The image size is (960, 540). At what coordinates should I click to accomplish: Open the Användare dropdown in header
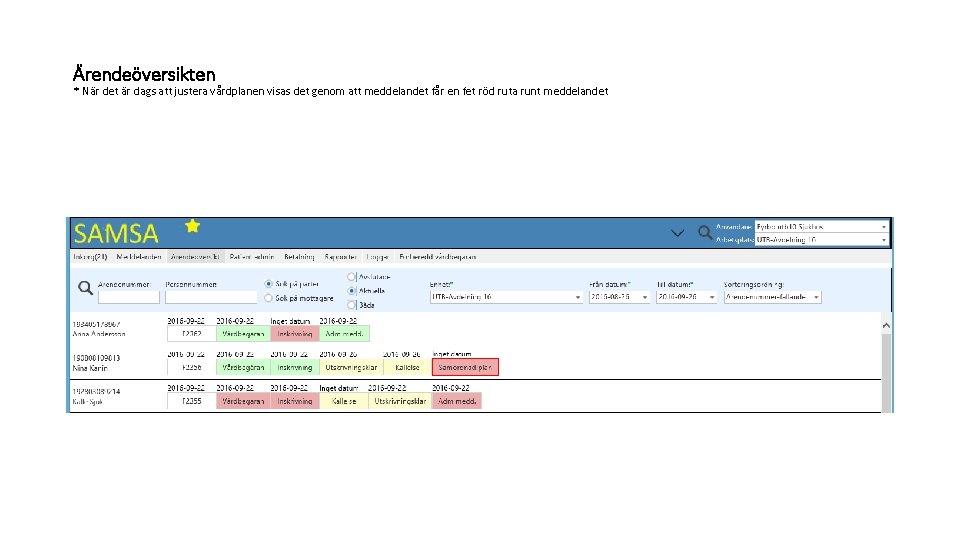(x=822, y=227)
